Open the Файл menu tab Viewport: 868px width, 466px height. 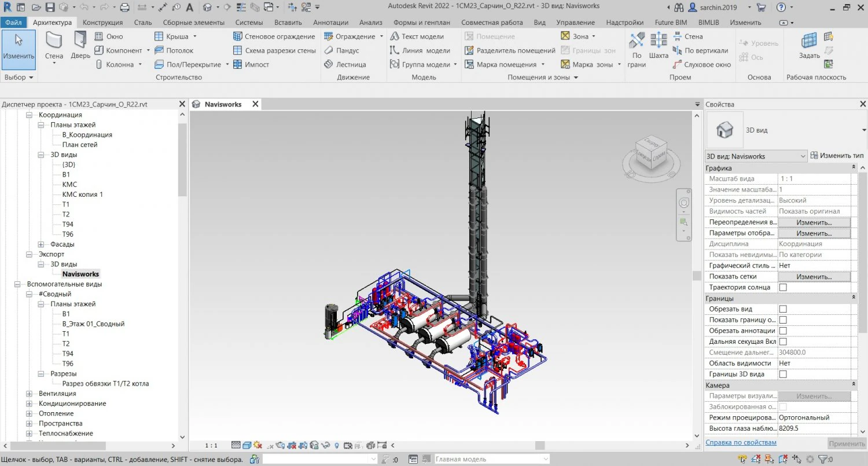click(13, 22)
